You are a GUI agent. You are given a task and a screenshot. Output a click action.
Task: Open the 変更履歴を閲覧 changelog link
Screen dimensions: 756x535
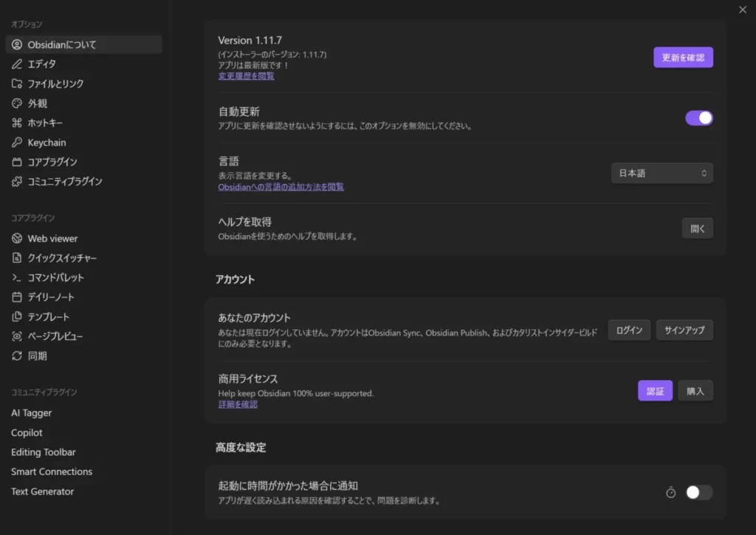(x=246, y=75)
